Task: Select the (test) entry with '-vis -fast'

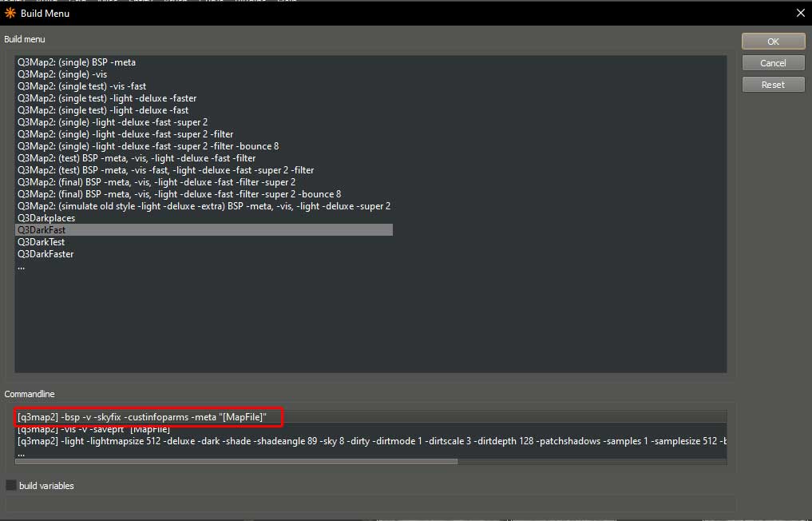Action: point(166,169)
